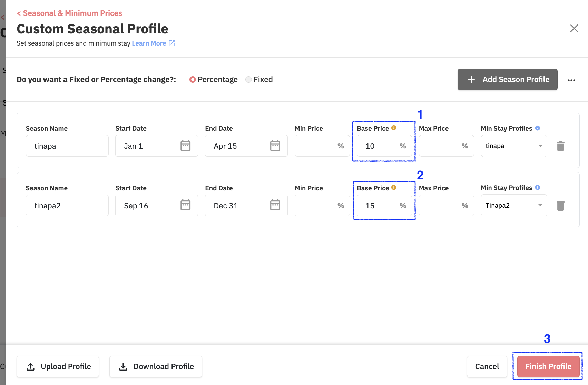Delete the tinapa2 season row

coord(560,206)
